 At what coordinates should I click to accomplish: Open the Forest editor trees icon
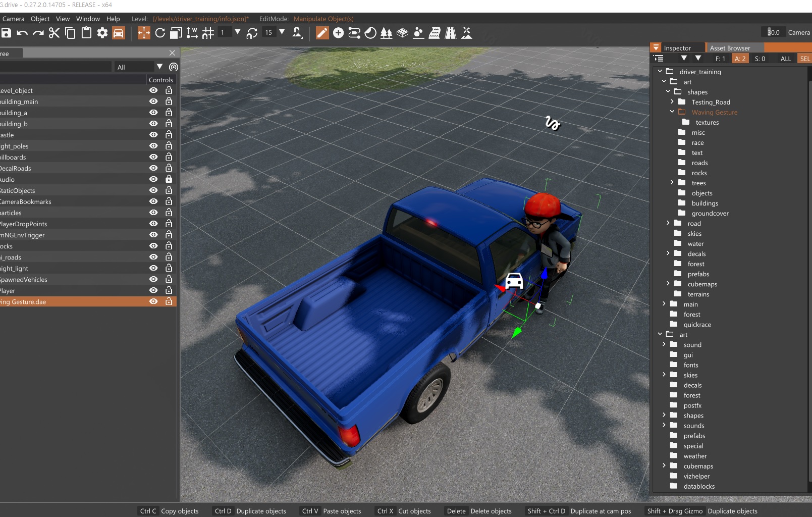387,33
